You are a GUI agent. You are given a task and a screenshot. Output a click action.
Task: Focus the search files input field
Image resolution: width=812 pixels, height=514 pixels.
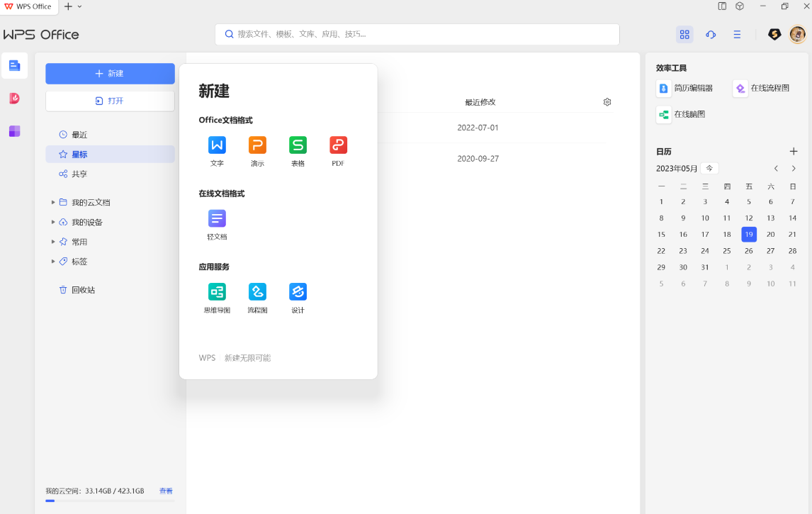click(417, 34)
